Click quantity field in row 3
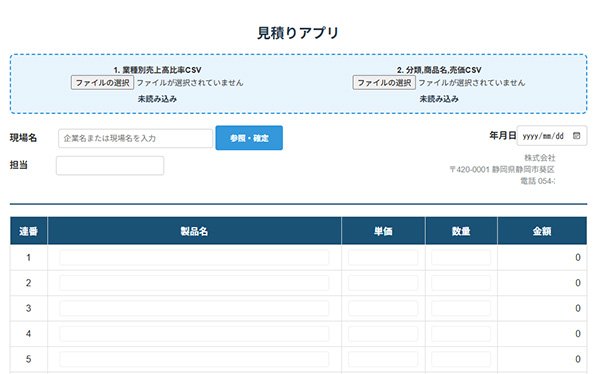 pyautogui.click(x=461, y=308)
